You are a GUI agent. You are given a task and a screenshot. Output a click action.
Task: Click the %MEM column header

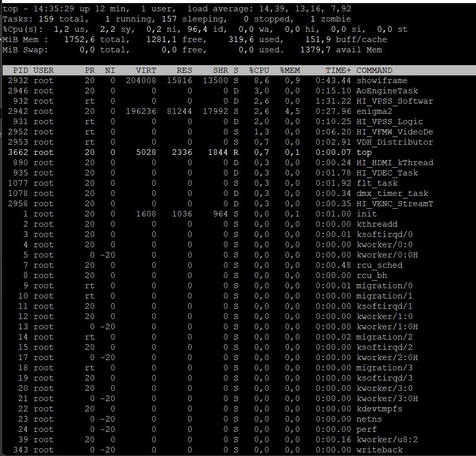coord(290,70)
